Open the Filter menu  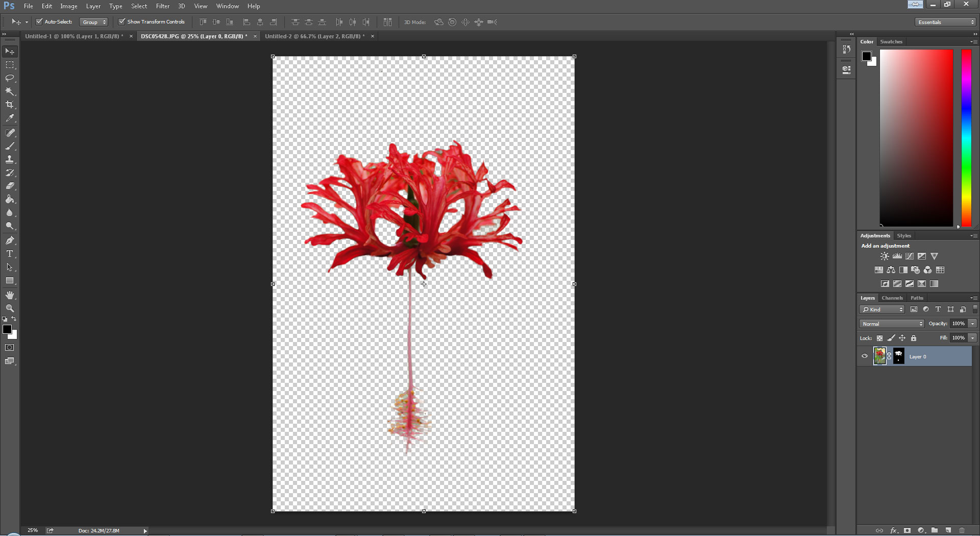tap(162, 6)
